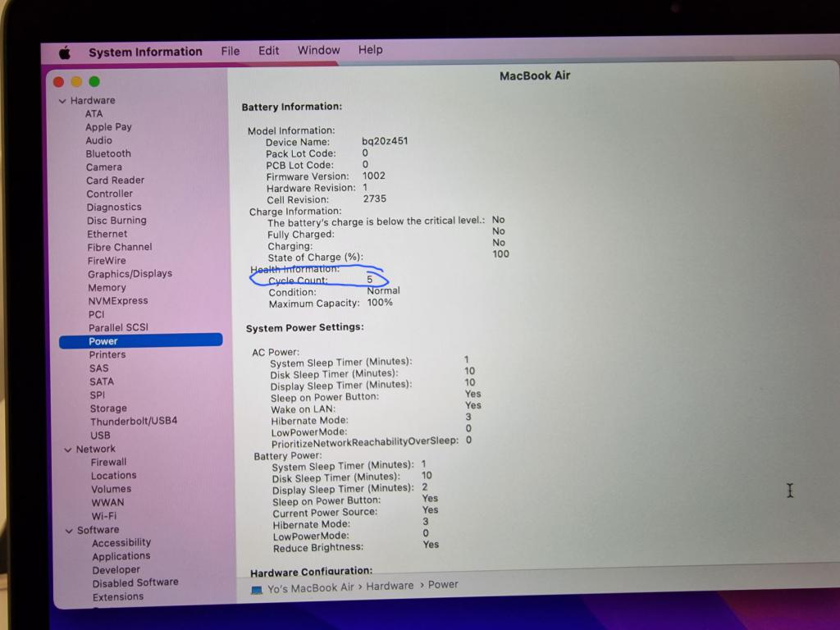Click the Device Name value bq20z451
The width and height of the screenshot is (840, 630).
pyautogui.click(x=385, y=141)
